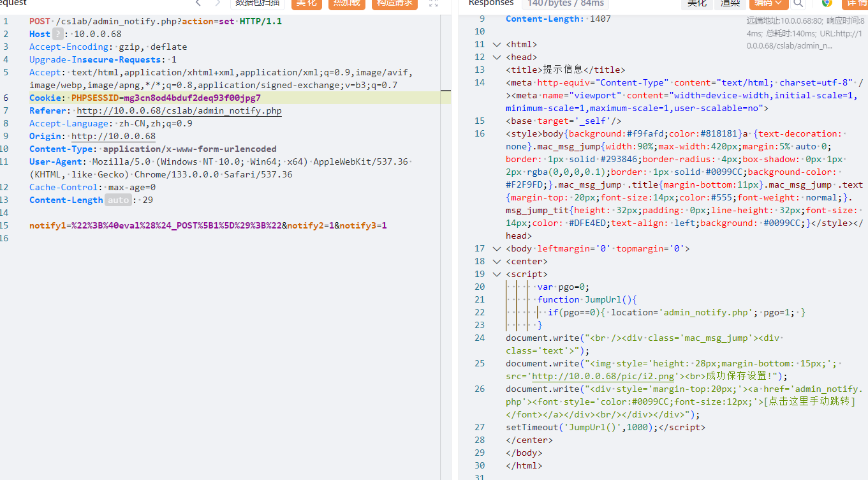This screenshot has height=480, width=868.
Task: Click the POST /cslab/admin_notify.php request line
Action: pyautogui.click(x=156, y=21)
